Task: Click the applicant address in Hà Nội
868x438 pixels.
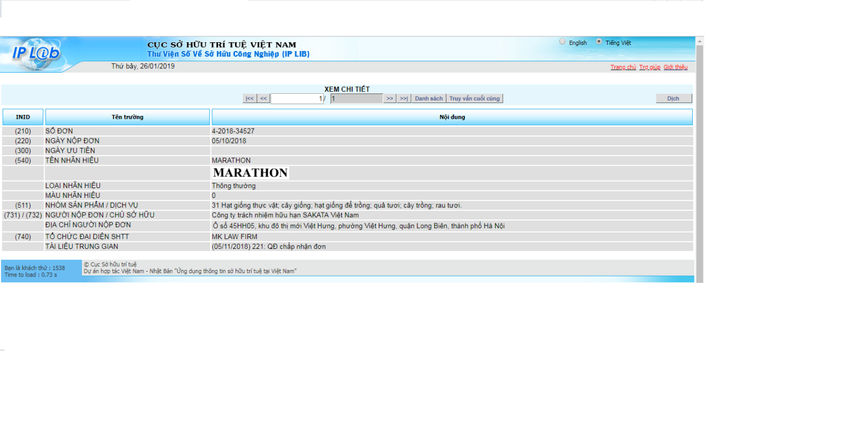Action: click(x=359, y=226)
